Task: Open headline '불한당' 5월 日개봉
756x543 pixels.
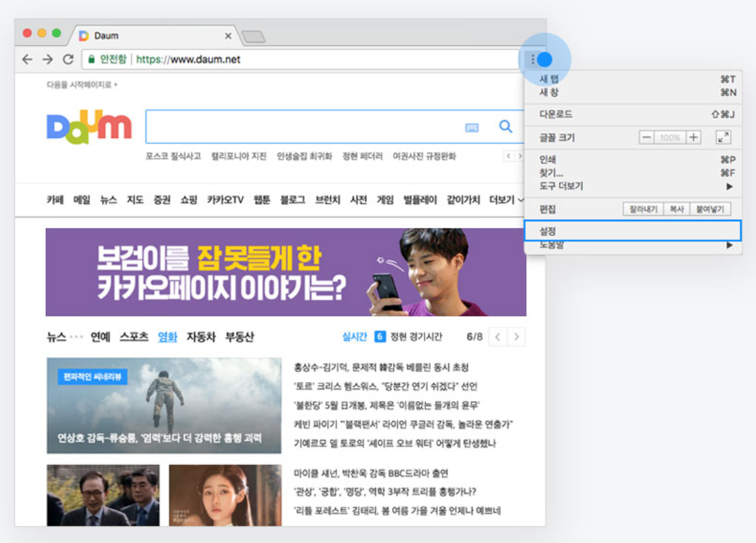Action: click(386, 405)
